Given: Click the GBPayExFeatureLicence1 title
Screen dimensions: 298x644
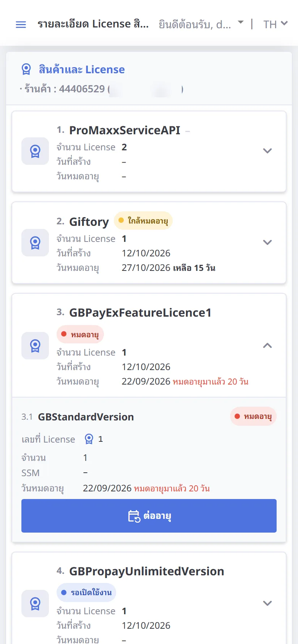Looking at the screenshot, I should point(140,313).
